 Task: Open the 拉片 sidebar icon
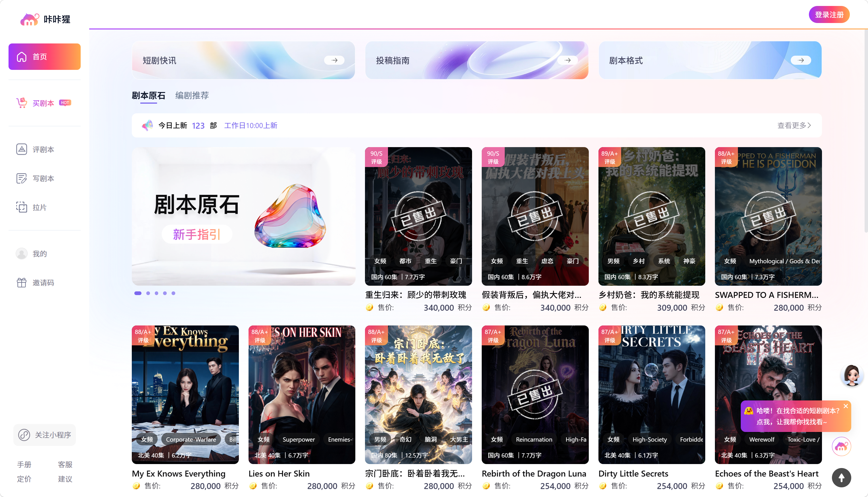point(22,207)
